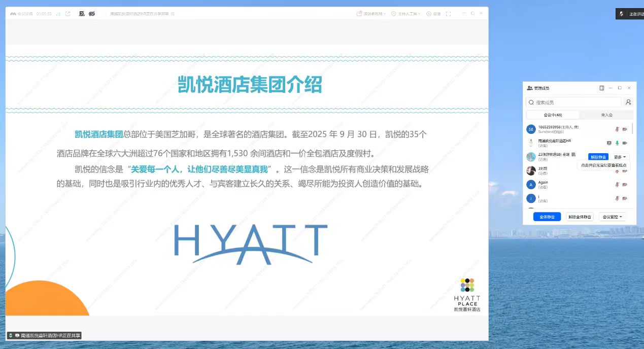
Task: Switch to the 未入会 tab
Action: point(606,115)
